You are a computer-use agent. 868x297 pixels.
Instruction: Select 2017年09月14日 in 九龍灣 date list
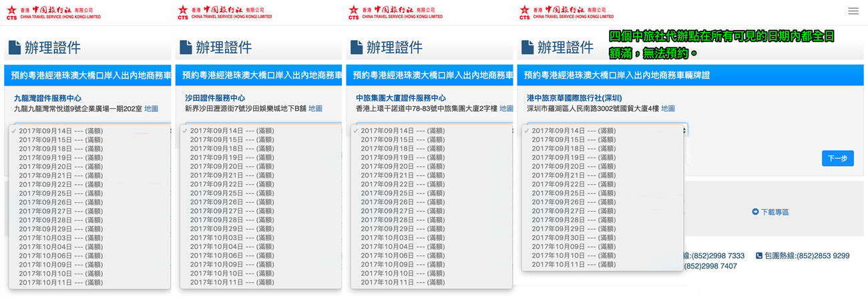coord(90,131)
